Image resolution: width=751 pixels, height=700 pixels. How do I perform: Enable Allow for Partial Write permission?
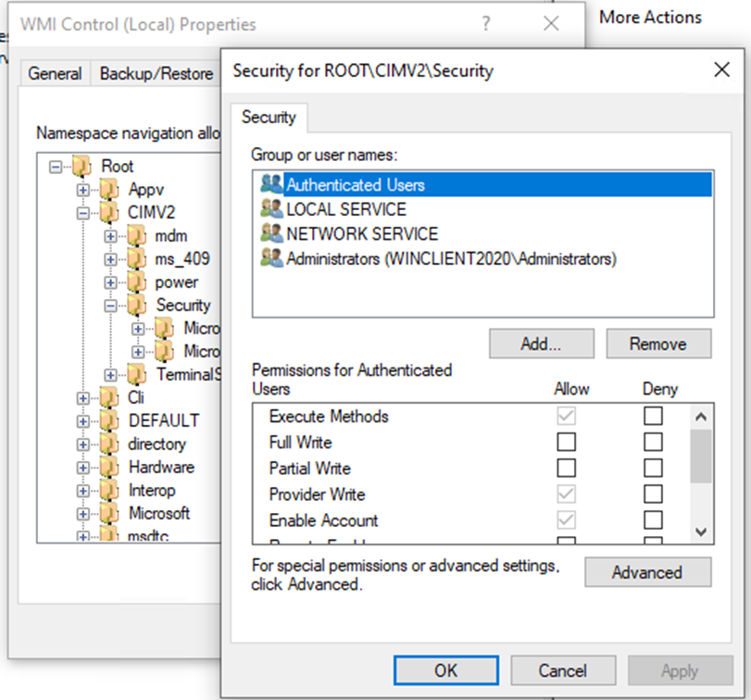coord(566,469)
